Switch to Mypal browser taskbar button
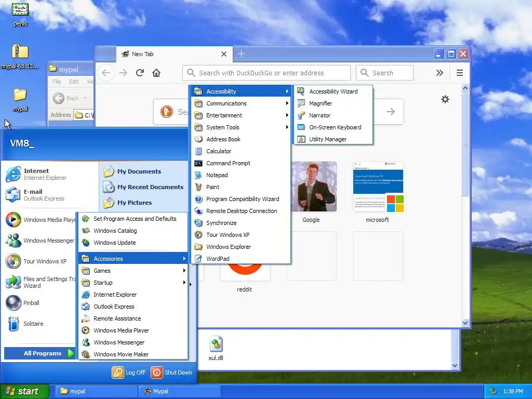 pos(179,391)
